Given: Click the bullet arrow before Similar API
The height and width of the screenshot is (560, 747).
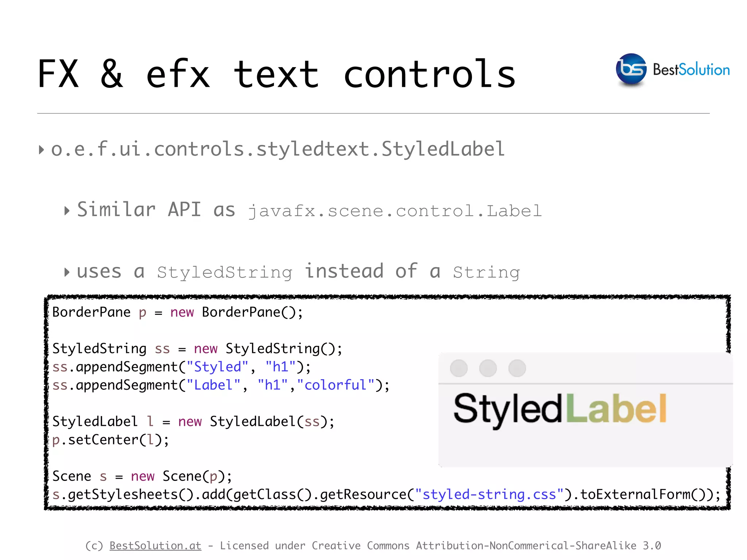Looking at the screenshot, I should [67, 211].
